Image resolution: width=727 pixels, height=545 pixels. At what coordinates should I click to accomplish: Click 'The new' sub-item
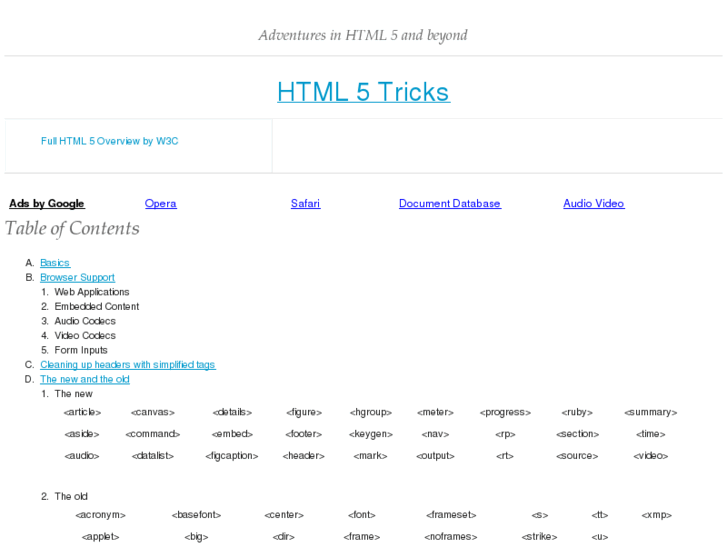tap(73, 394)
